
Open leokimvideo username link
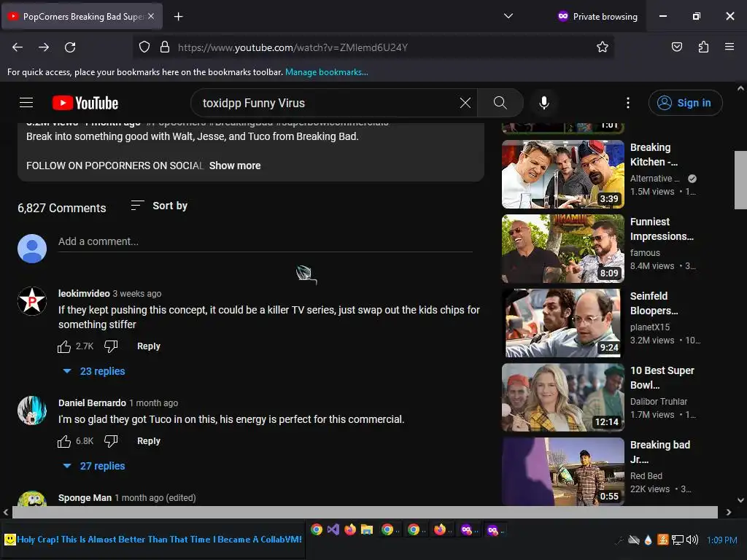click(84, 293)
